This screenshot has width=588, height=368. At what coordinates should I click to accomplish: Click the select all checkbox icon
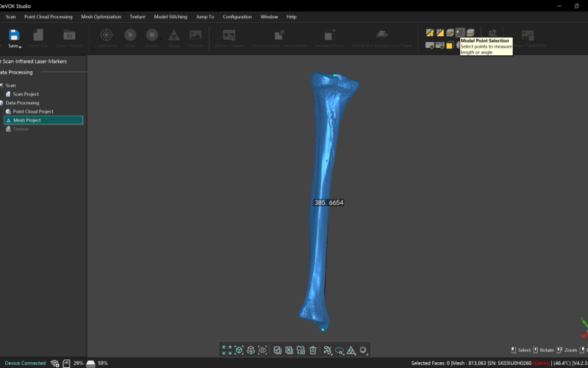[x=277, y=350]
